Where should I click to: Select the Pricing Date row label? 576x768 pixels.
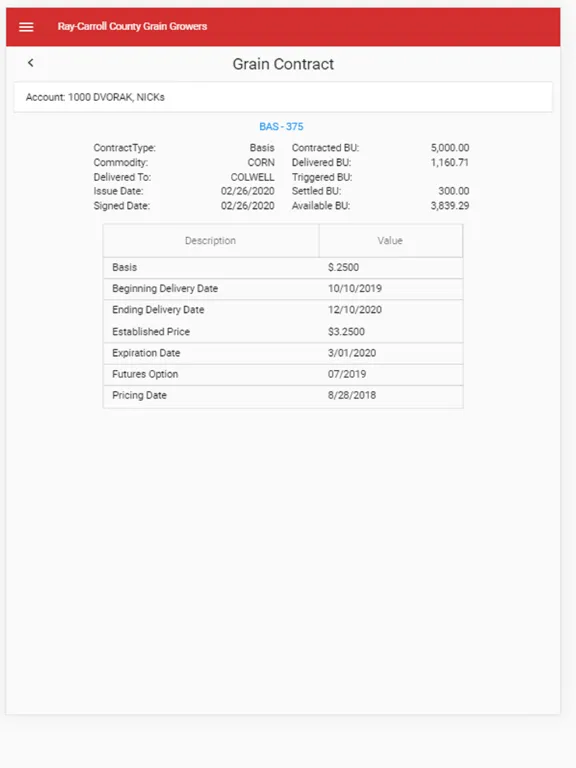pos(140,395)
